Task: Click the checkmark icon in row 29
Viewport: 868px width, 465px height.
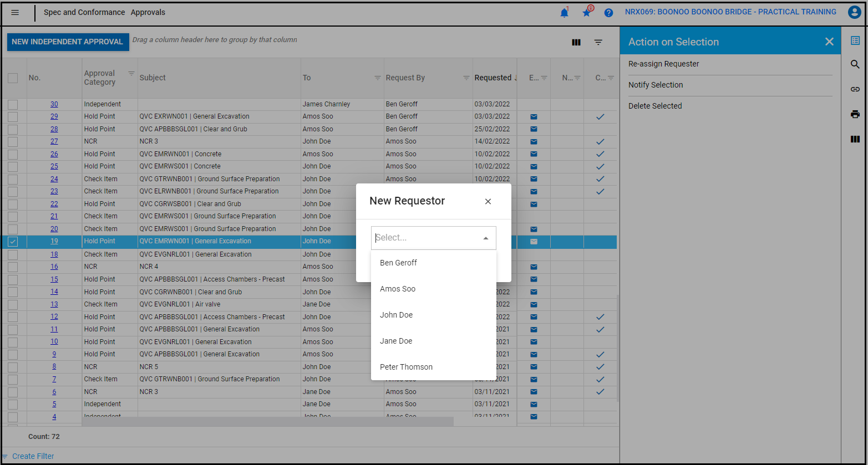Action: click(x=600, y=117)
